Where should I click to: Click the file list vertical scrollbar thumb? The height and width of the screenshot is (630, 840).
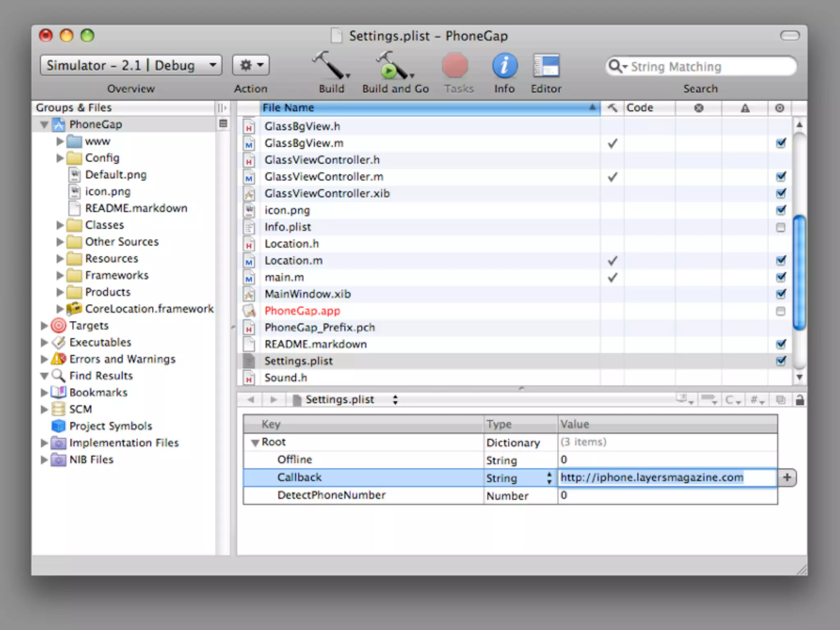point(799,273)
